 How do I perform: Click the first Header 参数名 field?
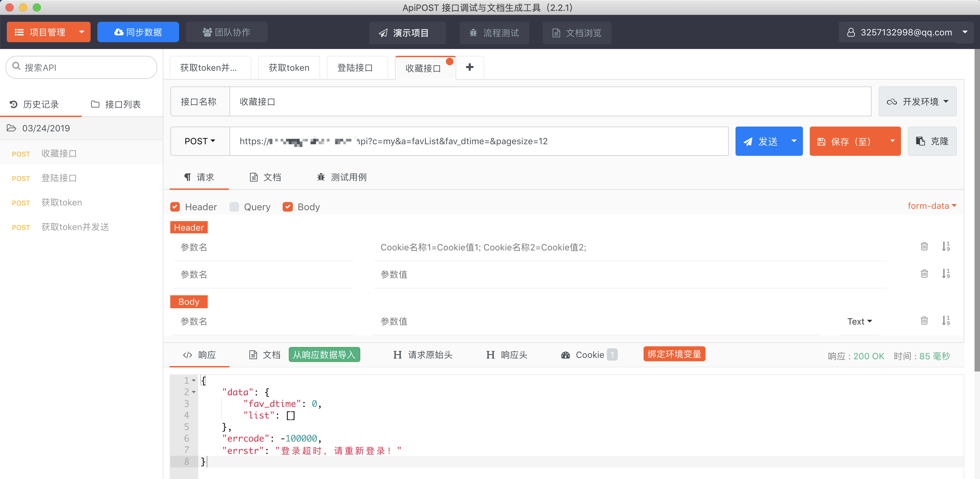coord(263,247)
